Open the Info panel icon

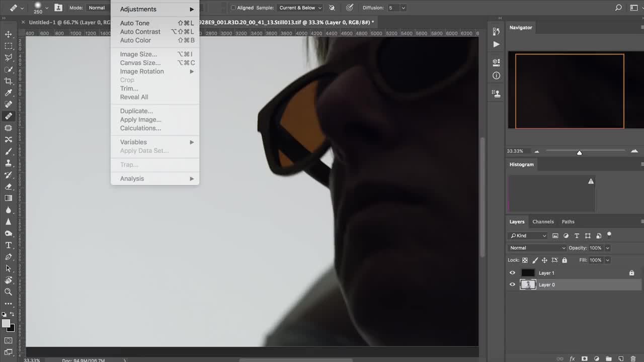pyautogui.click(x=496, y=75)
